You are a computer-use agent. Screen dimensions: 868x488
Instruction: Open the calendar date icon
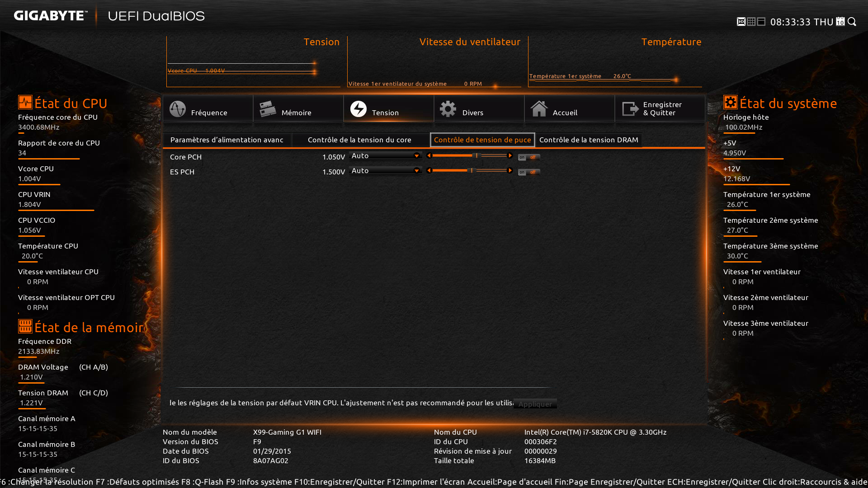(x=840, y=22)
